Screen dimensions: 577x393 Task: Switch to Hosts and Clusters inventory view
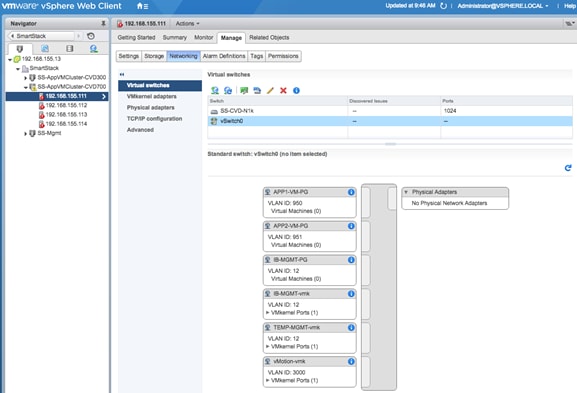click(20, 49)
